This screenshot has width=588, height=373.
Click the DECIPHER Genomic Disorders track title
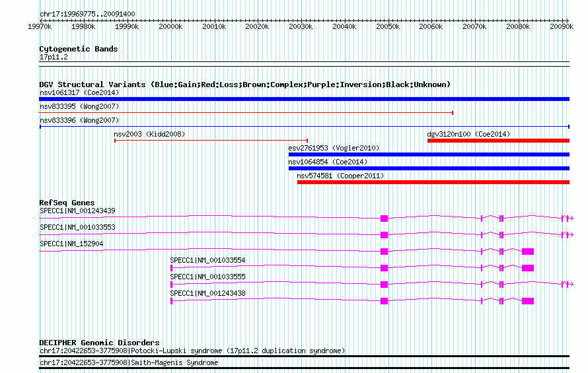[99, 343]
